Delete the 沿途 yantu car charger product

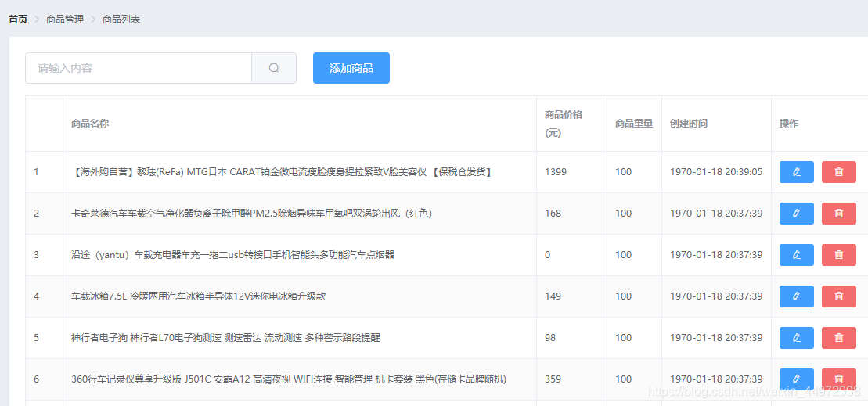[x=839, y=255]
